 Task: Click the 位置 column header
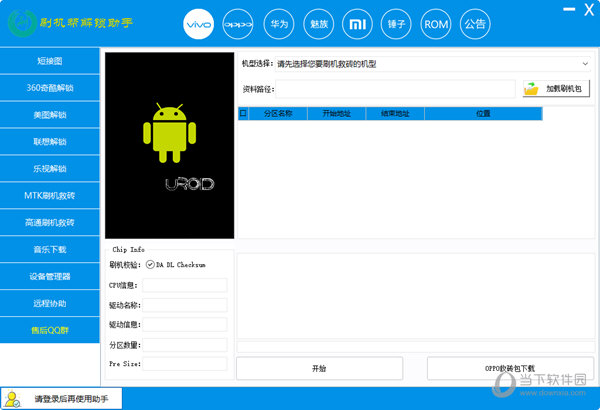tap(484, 113)
